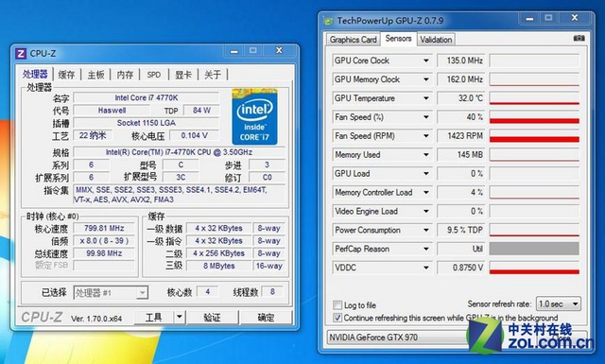
Task: Open the GPU Load sensor dropdown
Action: 426,174
